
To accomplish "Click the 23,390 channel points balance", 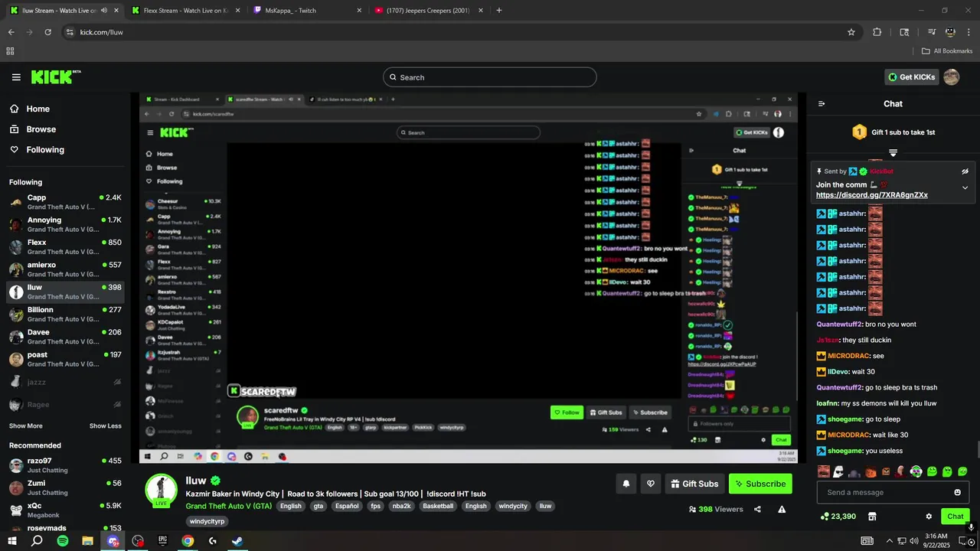I will click(x=838, y=517).
